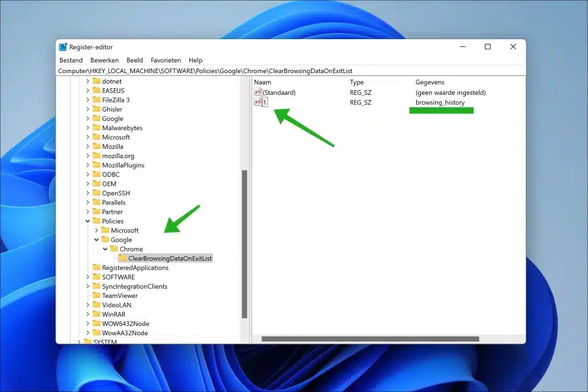Viewport: 588px width, 392px height.
Task: Open the Favorieten menu
Action: pos(166,60)
